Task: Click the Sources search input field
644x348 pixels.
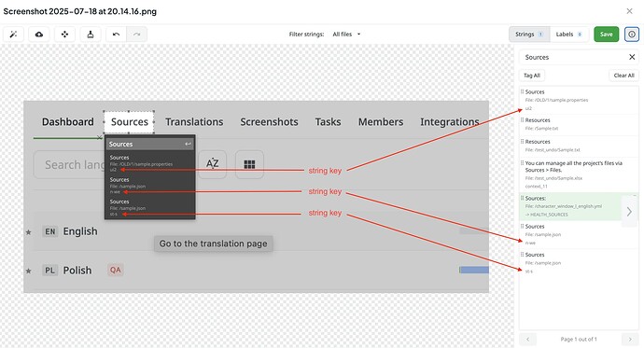Action: pyautogui.click(x=573, y=57)
